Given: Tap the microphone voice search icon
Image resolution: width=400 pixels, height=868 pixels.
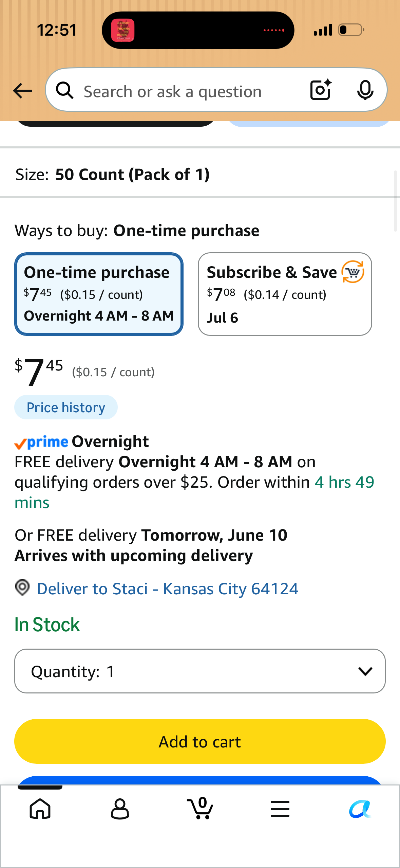Looking at the screenshot, I should [365, 90].
